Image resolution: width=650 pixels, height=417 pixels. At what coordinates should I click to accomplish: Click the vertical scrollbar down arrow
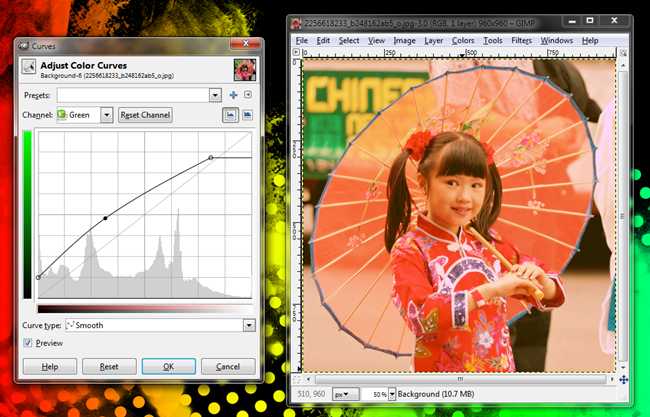623,367
